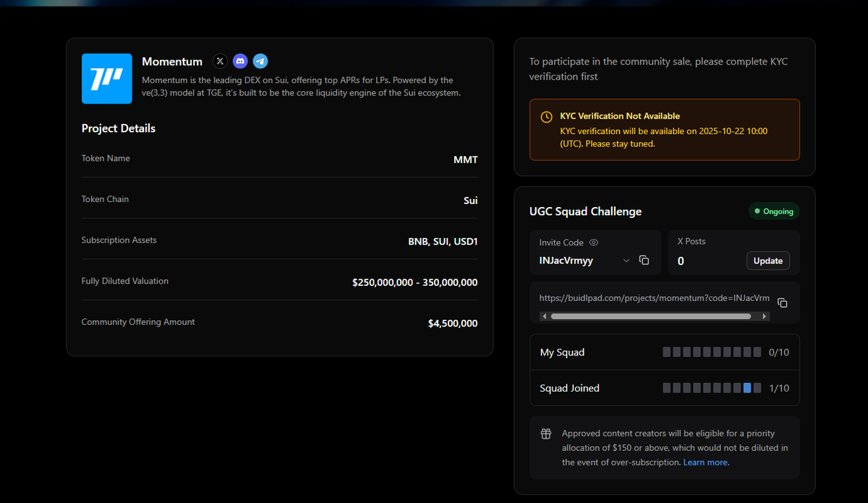Viewport: 868px width, 503px height.
Task: Click the 'Invite Code' label
Action: [x=561, y=242]
